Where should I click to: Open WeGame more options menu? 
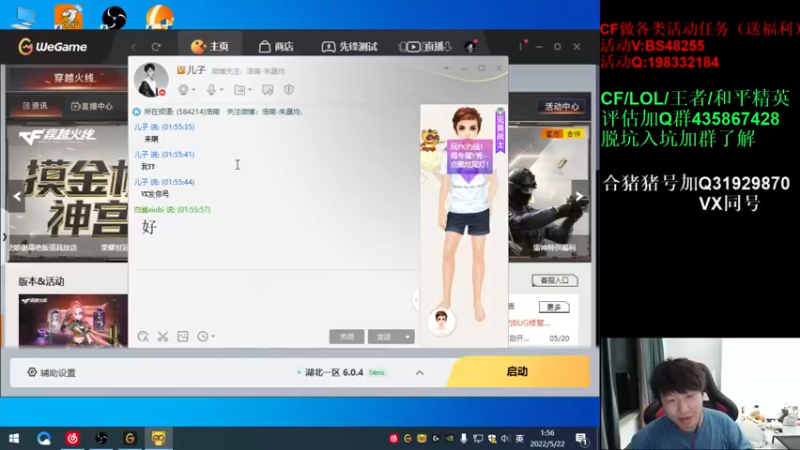pyautogui.click(x=521, y=46)
